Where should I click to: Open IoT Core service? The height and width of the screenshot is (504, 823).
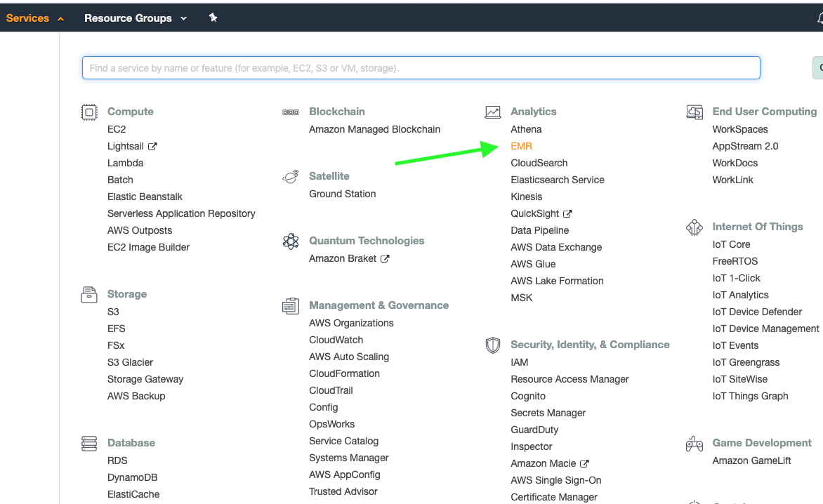coord(731,244)
